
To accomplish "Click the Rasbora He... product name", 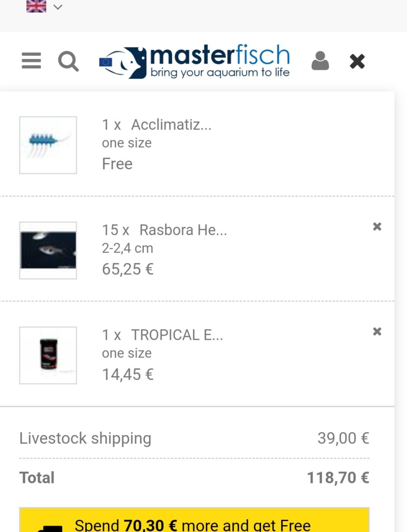I will click(183, 230).
